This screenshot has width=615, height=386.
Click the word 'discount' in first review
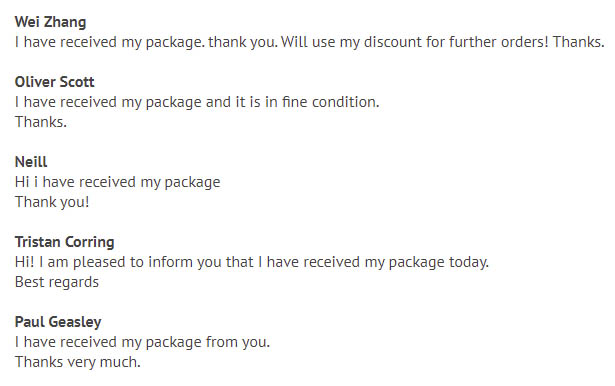tap(392, 42)
